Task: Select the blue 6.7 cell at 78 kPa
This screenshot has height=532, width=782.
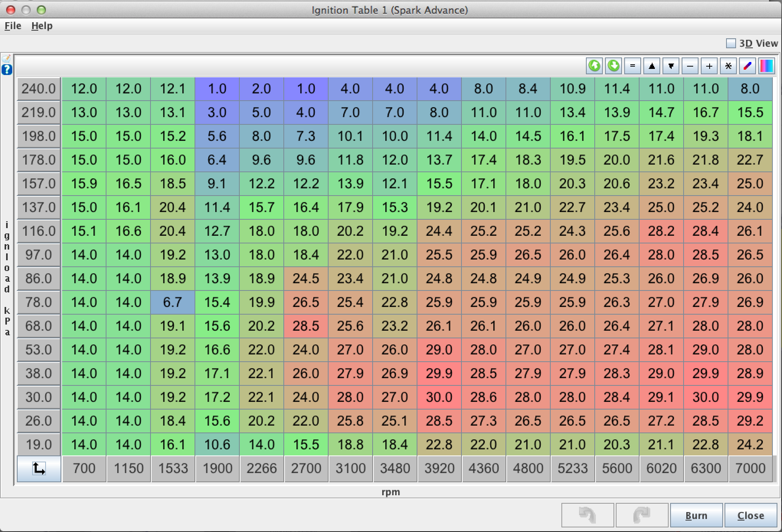Action: tap(173, 302)
